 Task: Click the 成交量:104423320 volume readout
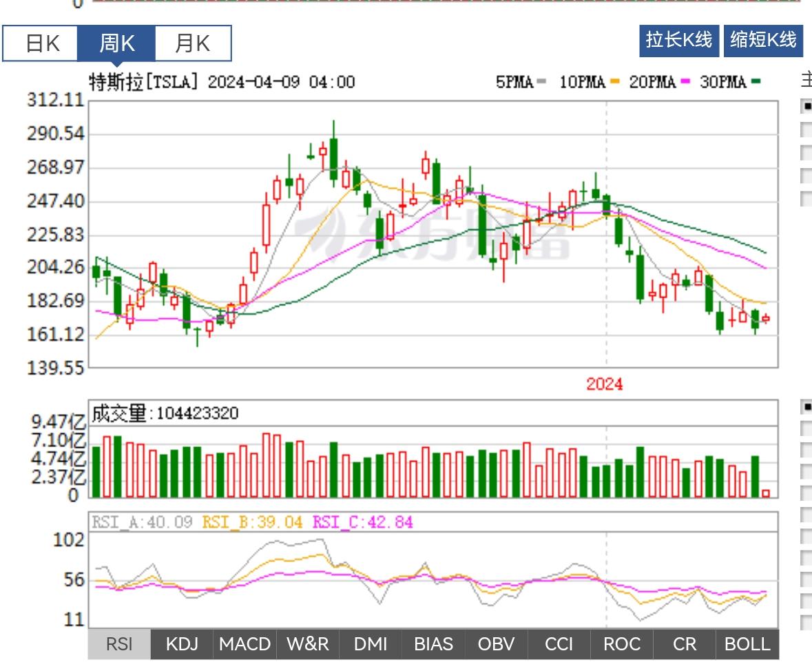(x=165, y=413)
